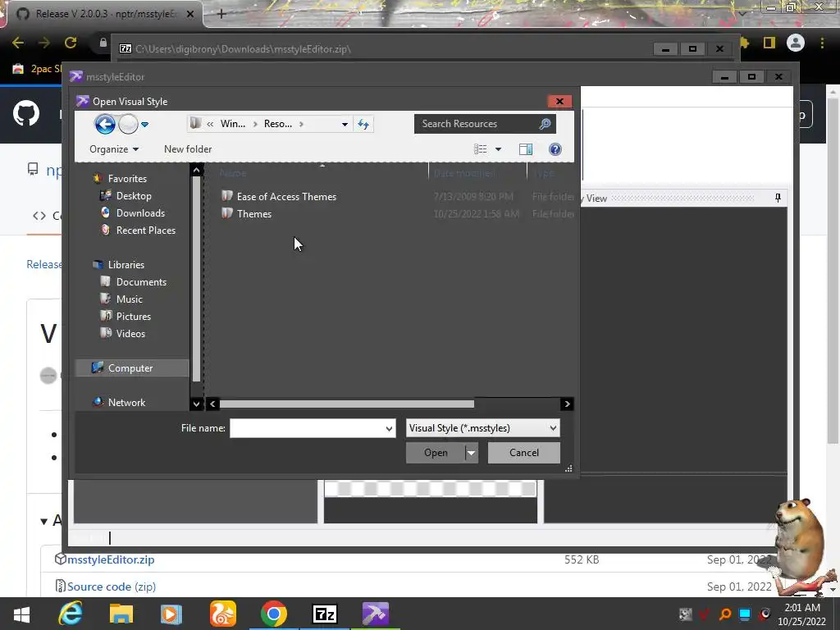
Task: Create a New folder
Action: pyautogui.click(x=188, y=149)
